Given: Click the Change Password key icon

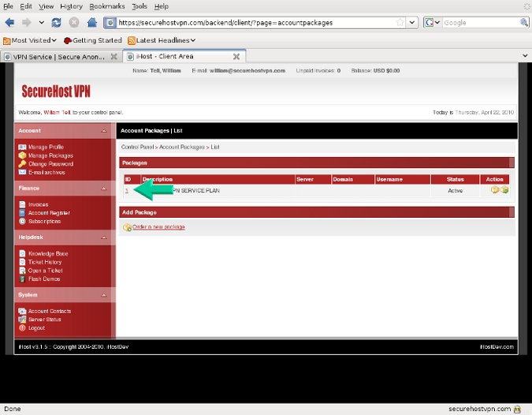Looking at the screenshot, I should point(22,163).
